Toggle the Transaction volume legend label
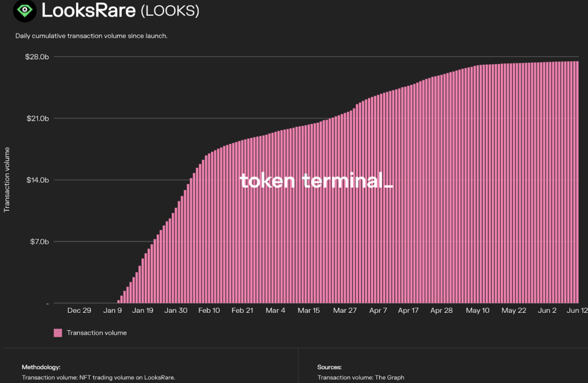Image resolution: width=588 pixels, height=383 pixels. pyautogui.click(x=96, y=332)
